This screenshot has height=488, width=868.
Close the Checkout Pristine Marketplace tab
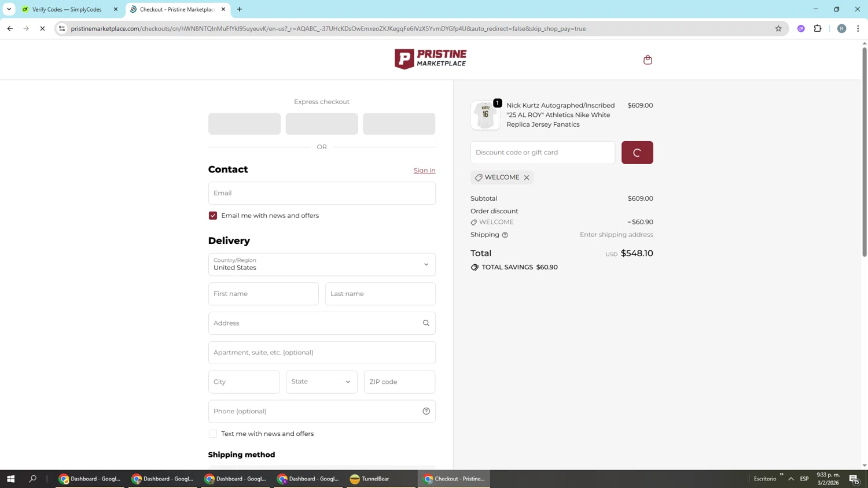point(223,9)
